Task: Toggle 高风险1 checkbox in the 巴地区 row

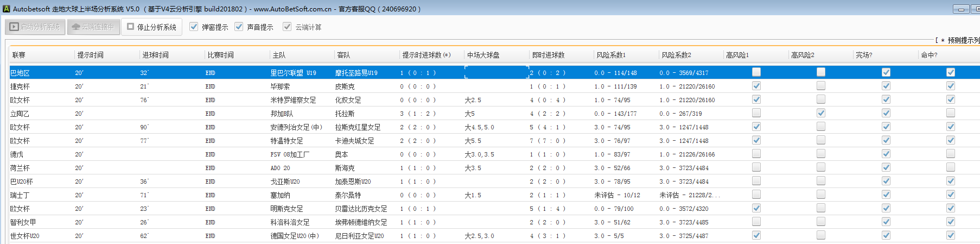Action: (x=756, y=72)
